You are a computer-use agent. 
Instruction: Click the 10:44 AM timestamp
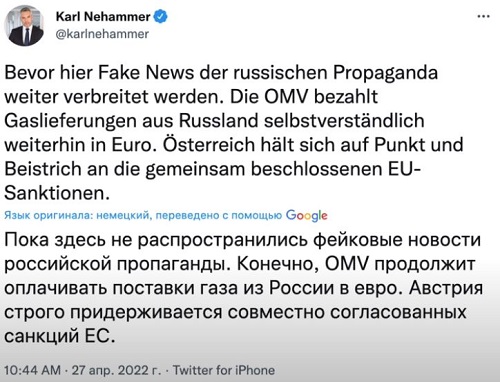click(33, 370)
